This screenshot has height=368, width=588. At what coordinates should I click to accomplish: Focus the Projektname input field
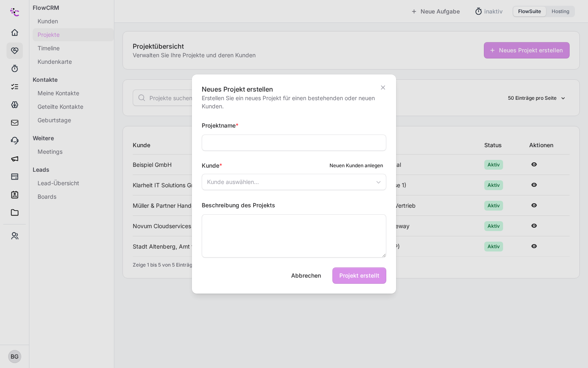pyautogui.click(x=294, y=143)
